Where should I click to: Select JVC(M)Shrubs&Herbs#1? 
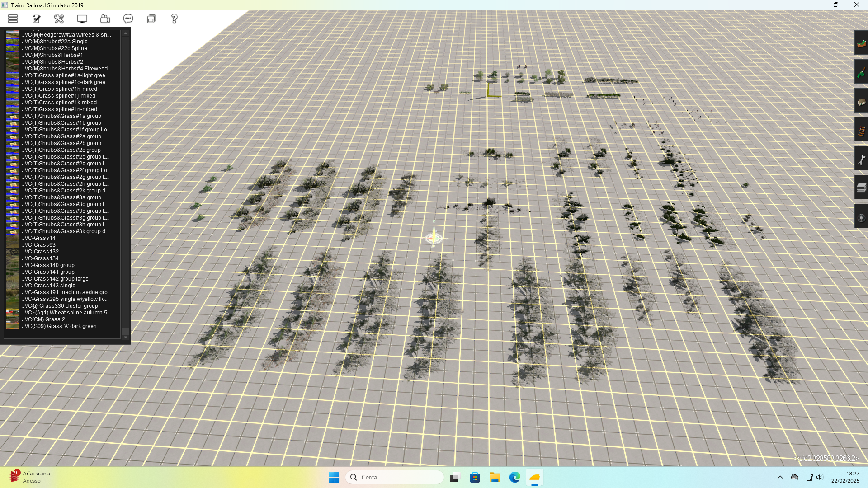click(x=52, y=55)
